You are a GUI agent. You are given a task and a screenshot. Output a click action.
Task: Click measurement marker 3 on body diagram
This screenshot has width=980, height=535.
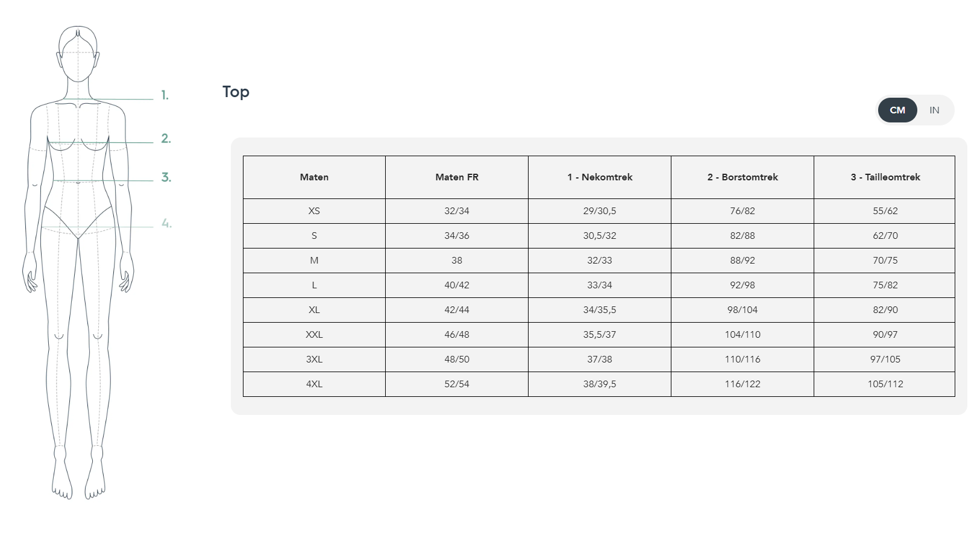166,177
